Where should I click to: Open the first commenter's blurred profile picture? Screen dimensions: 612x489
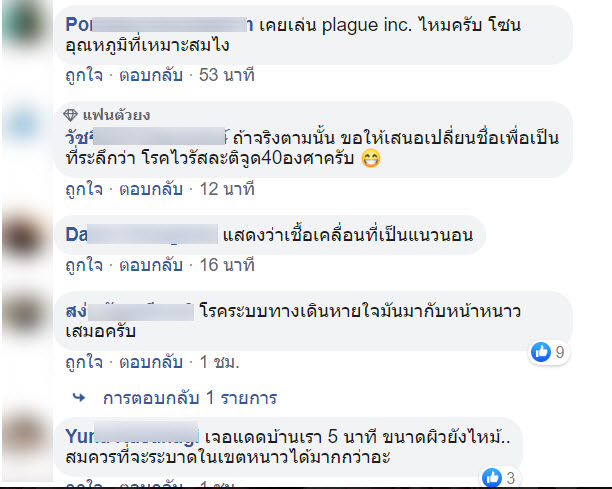point(27,27)
